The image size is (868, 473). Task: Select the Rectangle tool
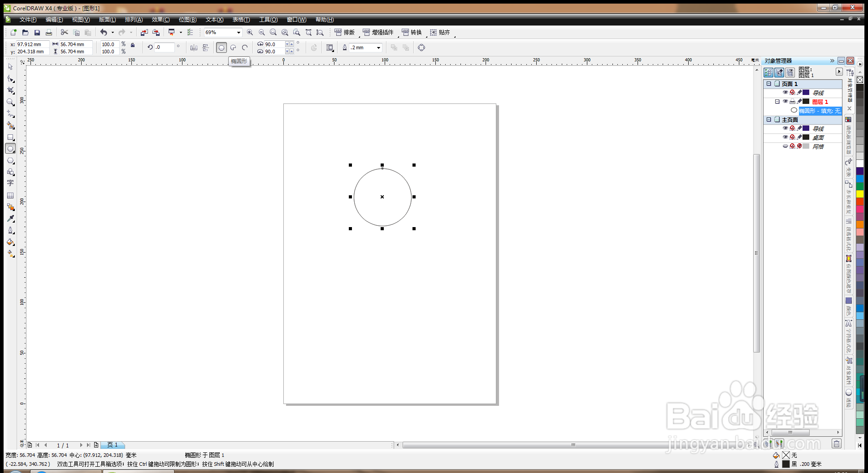(10, 137)
